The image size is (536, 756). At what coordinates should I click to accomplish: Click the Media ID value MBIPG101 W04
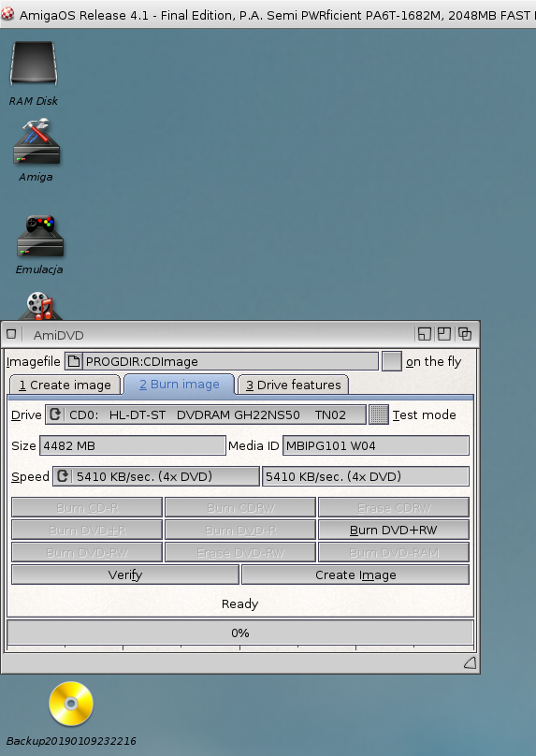coord(375,445)
